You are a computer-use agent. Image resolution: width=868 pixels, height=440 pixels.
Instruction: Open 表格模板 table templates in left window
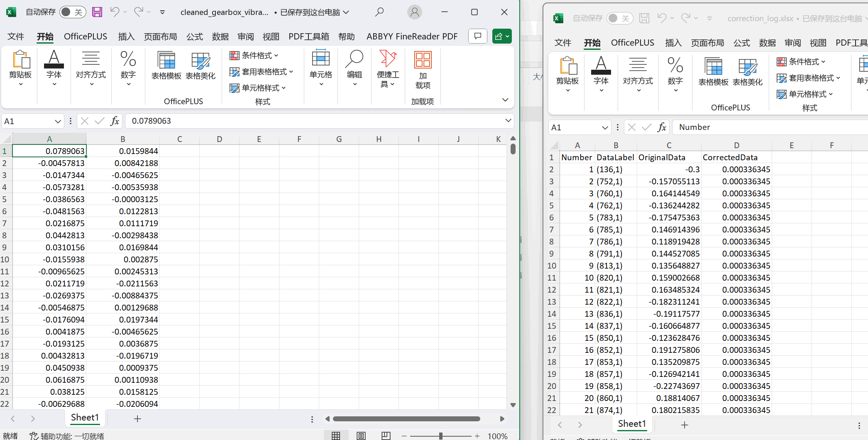[x=166, y=66]
